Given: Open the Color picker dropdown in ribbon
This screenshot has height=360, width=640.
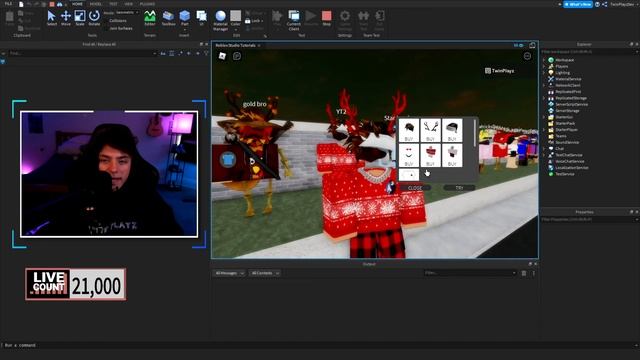Looking at the screenshot, I should pyautogui.click(x=236, y=28).
